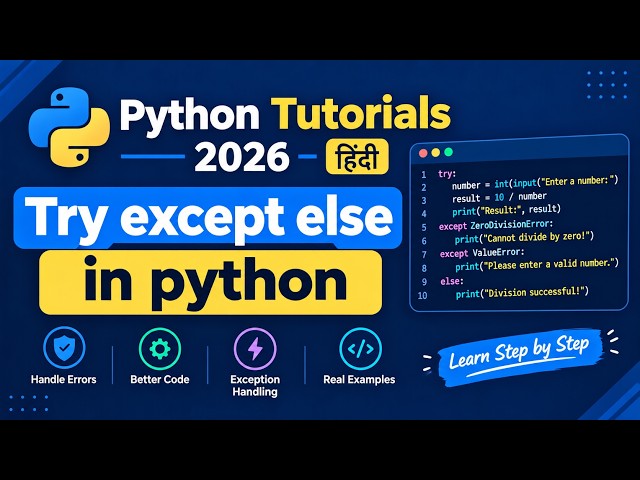Click the yellow dot in code window
Image resolution: width=640 pixels, height=480 pixels.
click(x=436, y=153)
